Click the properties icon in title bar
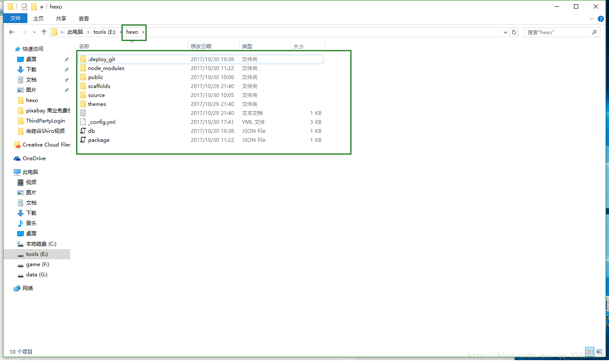609x364 pixels. pyautogui.click(x=24, y=6)
